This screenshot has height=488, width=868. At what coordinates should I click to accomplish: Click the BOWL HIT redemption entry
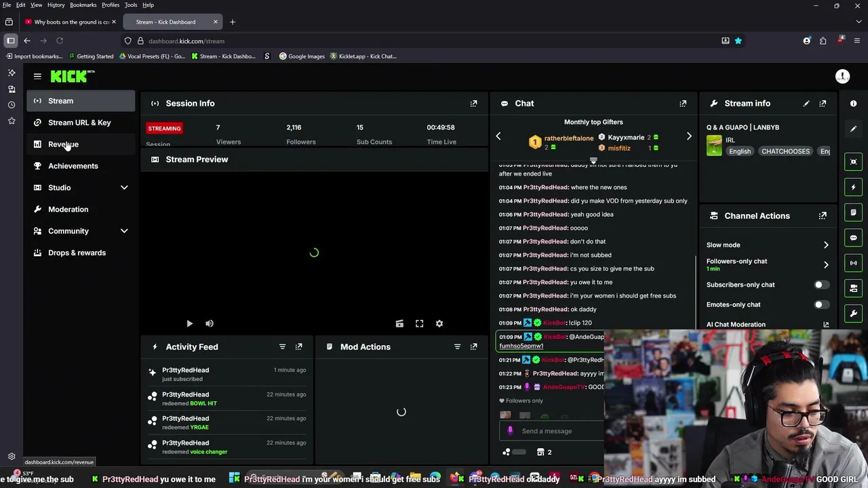pos(227,399)
